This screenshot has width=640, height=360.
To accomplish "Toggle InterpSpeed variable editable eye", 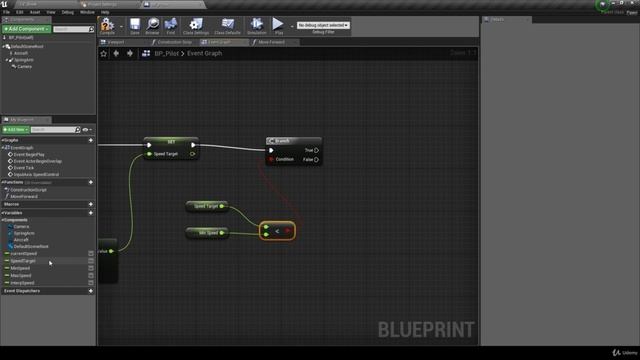I will [x=91, y=283].
